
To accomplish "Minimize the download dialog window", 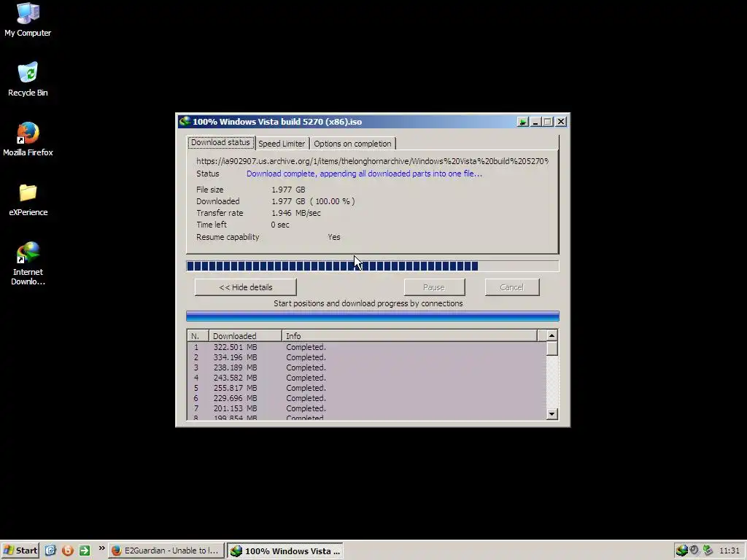I will pos(535,122).
